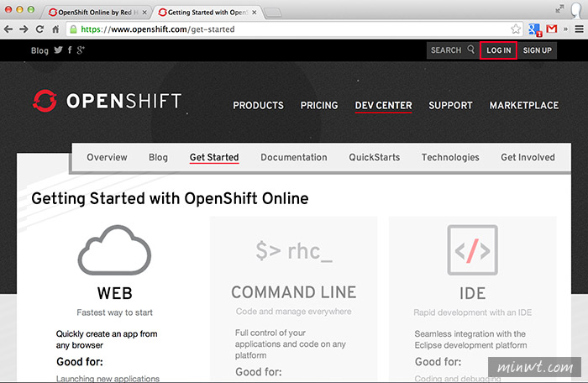Click the text 'Fastest way to start'
The height and width of the screenshot is (383, 588).
[115, 312]
